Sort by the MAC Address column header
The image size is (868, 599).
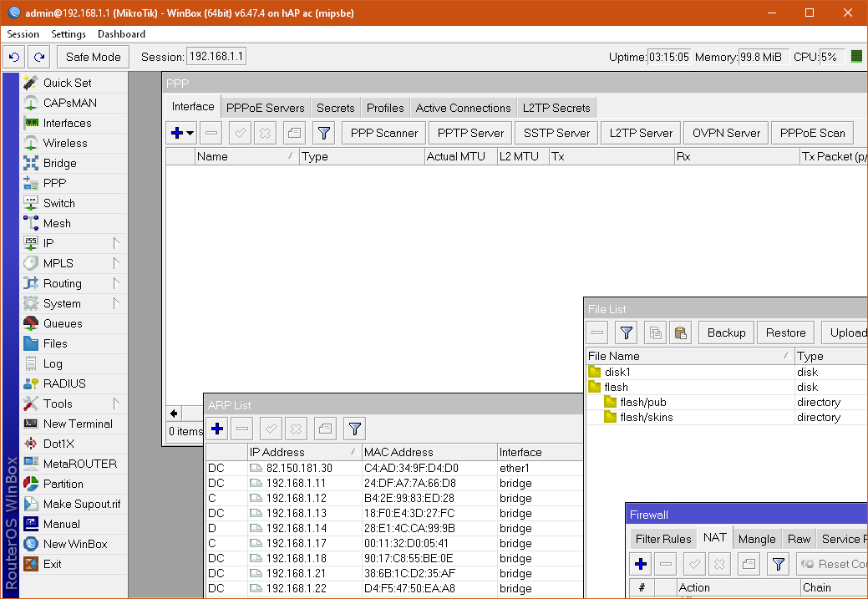(429, 452)
